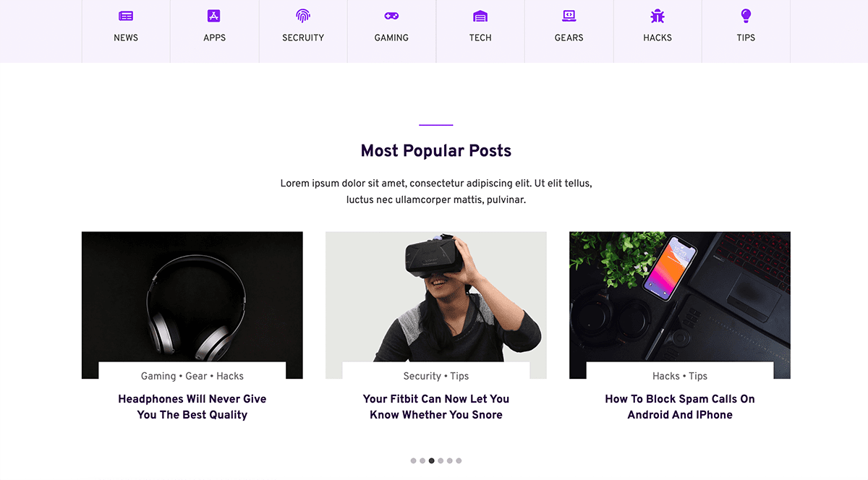Open 'How To Block Spam Calls' post
Screen dimensions: 868x480
point(680,407)
